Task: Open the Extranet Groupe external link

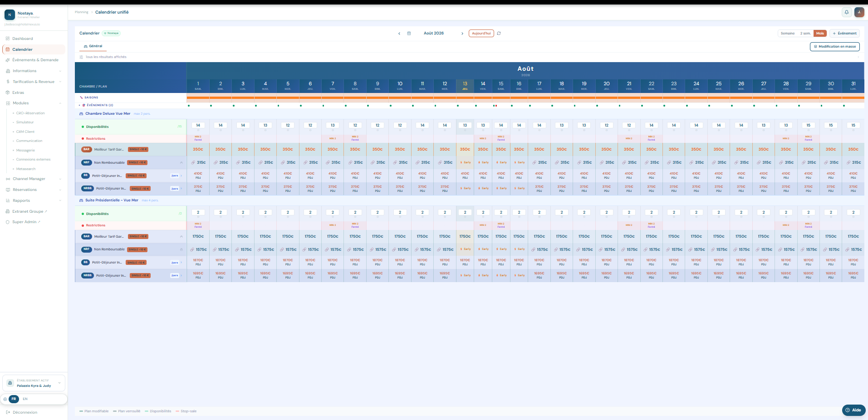Action: click(29, 211)
